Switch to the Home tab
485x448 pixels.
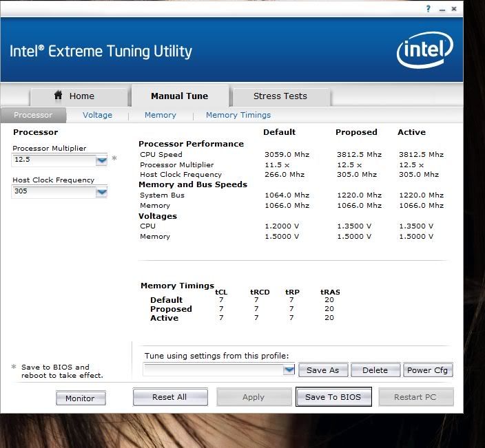(x=79, y=96)
